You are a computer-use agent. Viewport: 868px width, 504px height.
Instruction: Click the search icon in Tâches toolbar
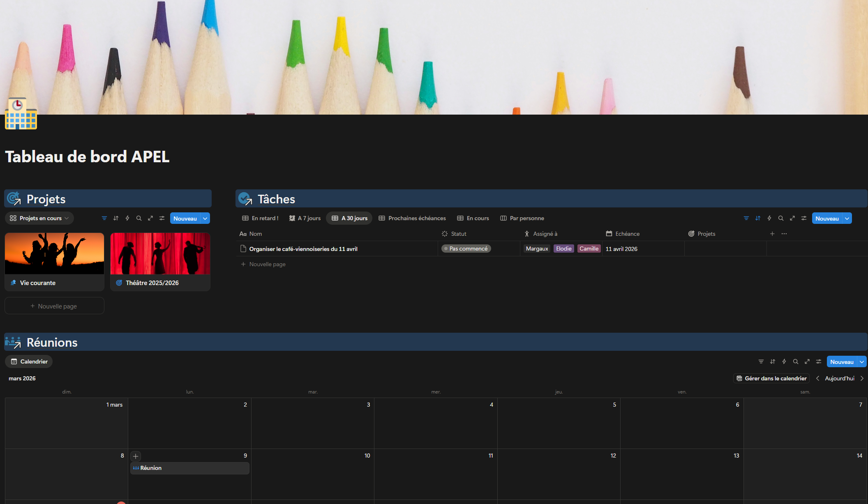point(781,218)
